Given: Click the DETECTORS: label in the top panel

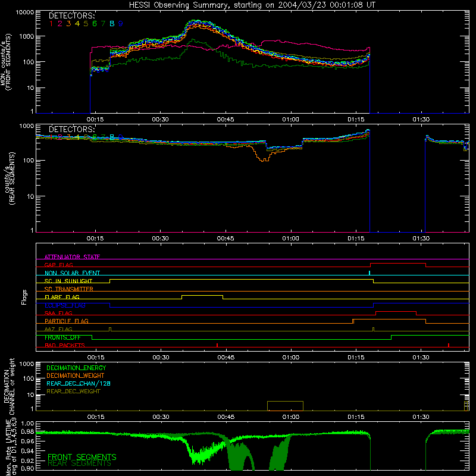Looking at the screenshot, I should click(72, 16).
